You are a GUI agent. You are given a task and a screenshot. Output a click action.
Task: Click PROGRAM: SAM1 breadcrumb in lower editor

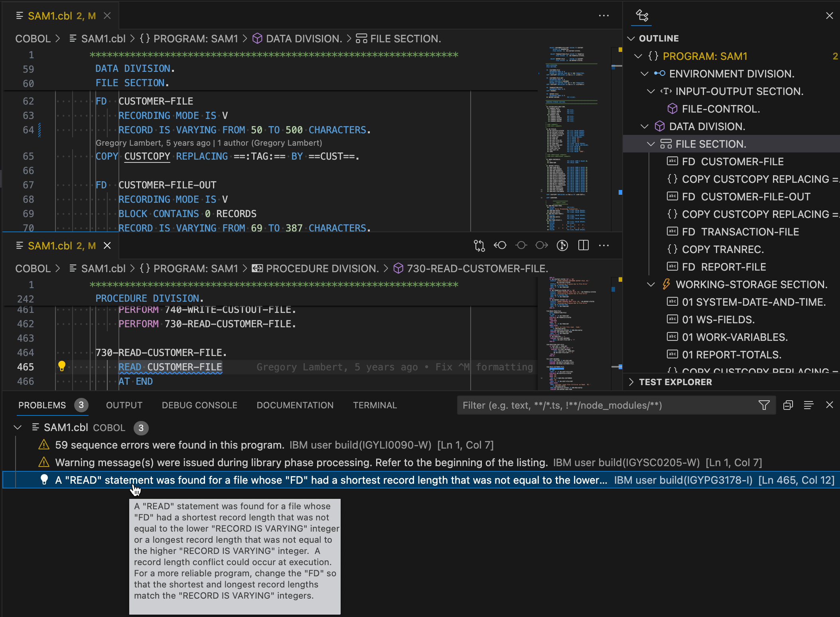point(188,269)
